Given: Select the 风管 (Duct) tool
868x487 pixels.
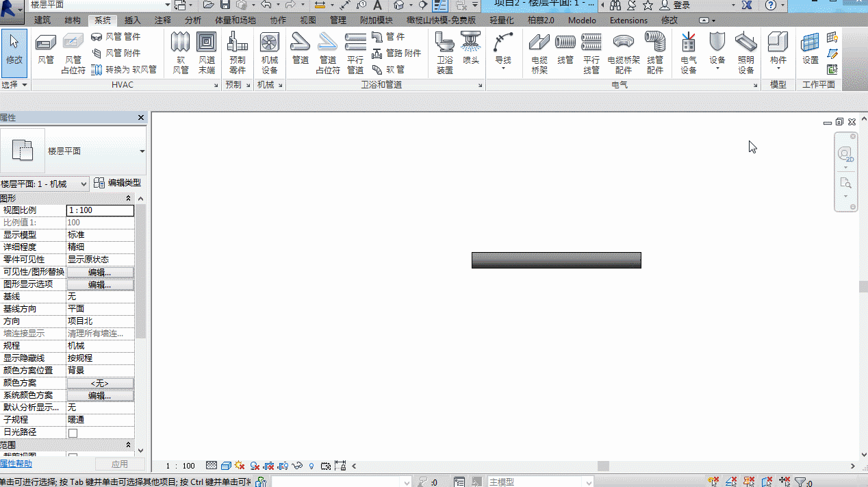Looking at the screenshot, I should click(x=46, y=49).
